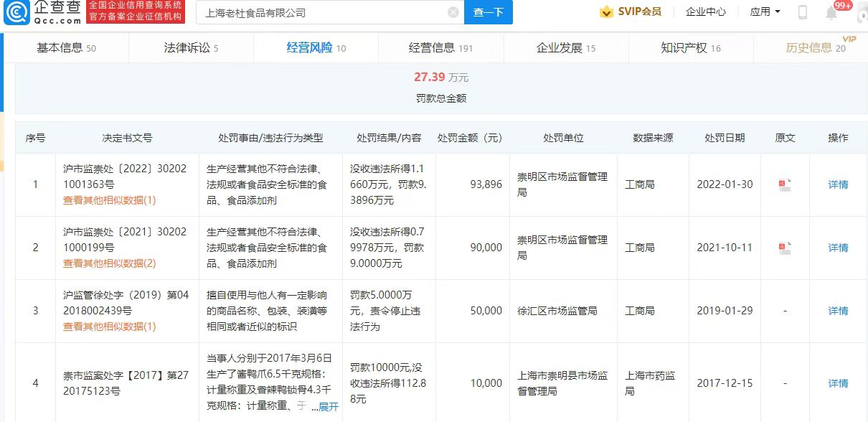Switch to 企业发展 tab

pos(566,48)
